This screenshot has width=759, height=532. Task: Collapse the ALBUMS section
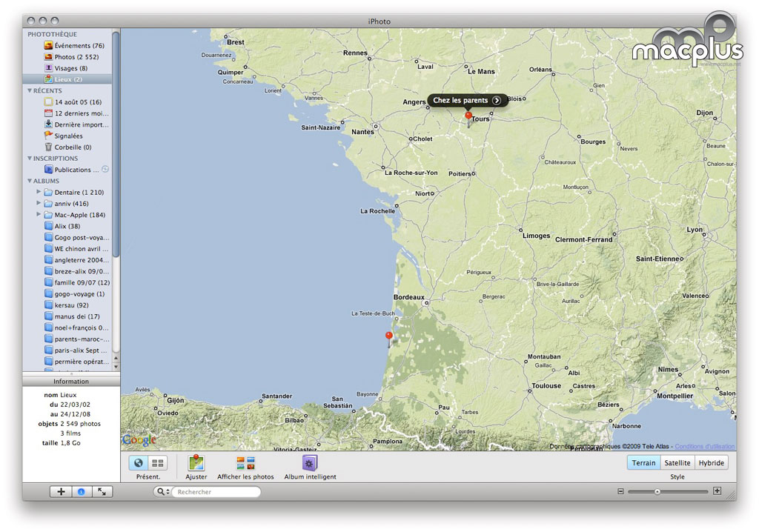(x=30, y=181)
